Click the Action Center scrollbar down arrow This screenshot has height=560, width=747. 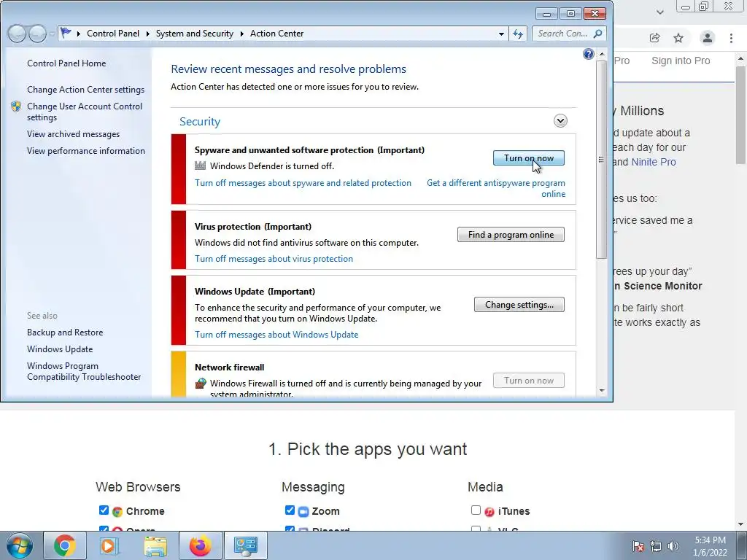[602, 391]
